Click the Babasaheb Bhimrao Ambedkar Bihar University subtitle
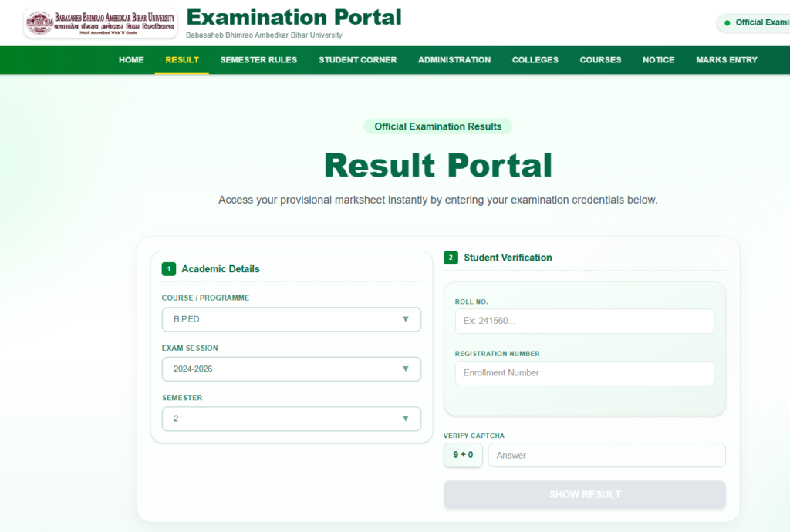790x532 pixels. (x=264, y=35)
